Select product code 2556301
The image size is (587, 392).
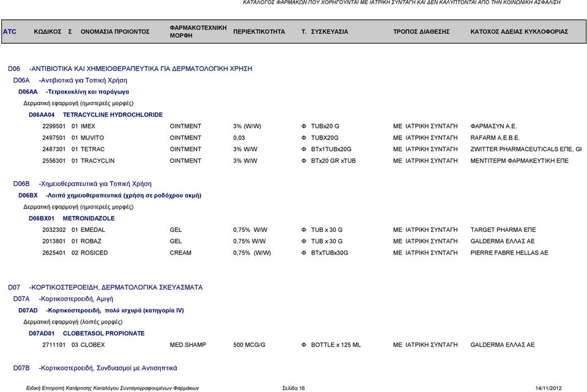(x=54, y=161)
